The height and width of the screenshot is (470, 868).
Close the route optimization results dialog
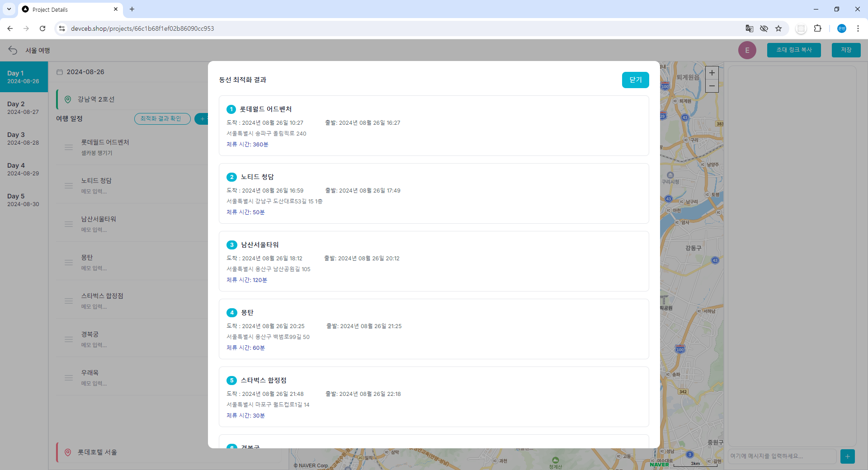click(635, 80)
